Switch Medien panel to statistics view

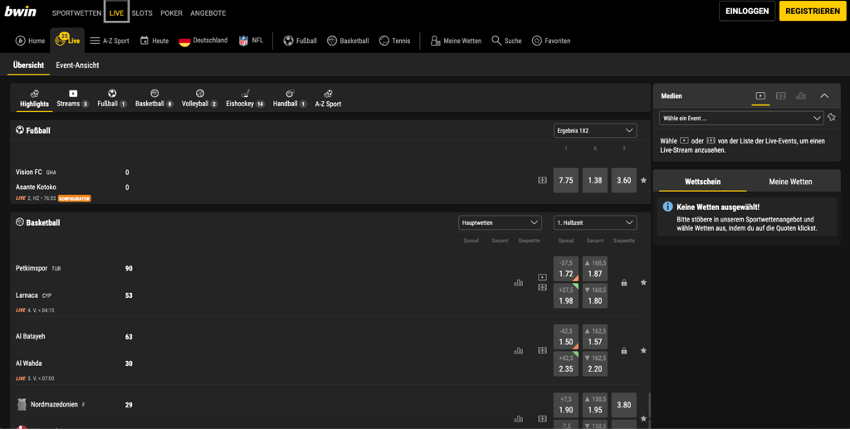tap(801, 96)
